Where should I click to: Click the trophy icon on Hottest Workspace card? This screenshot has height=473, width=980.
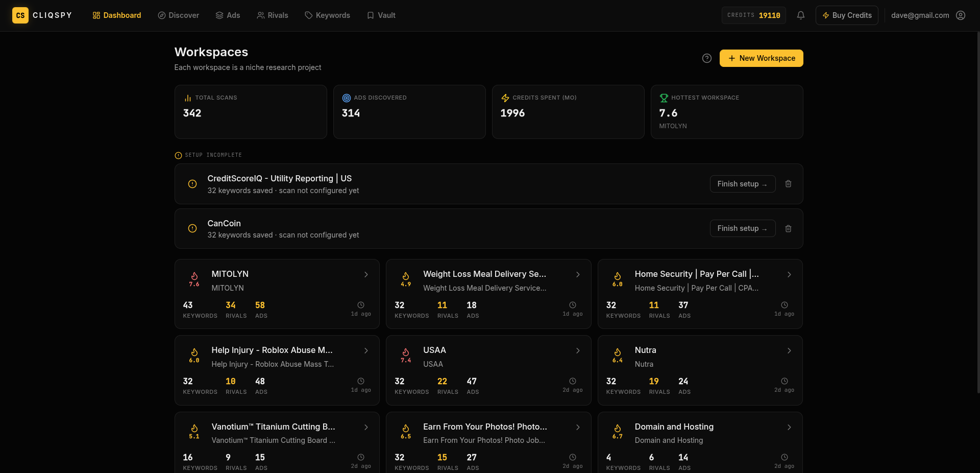coord(664,98)
